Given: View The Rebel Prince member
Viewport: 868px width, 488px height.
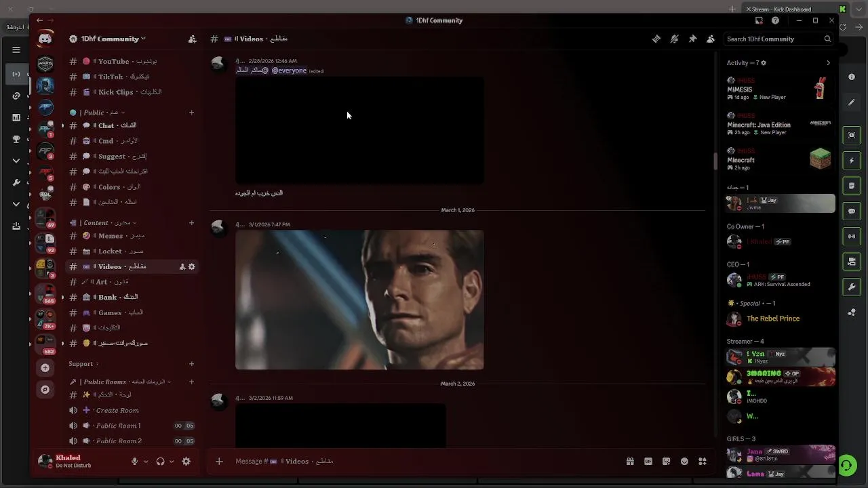Looking at the screenshot, I should pyautogui.click(x=779, y=319).
